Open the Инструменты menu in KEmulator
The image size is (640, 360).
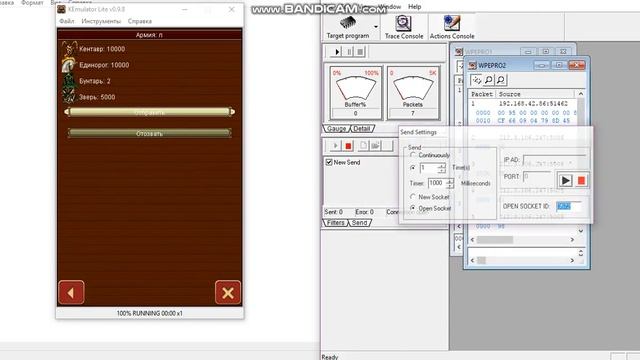(x=101, y=21)
